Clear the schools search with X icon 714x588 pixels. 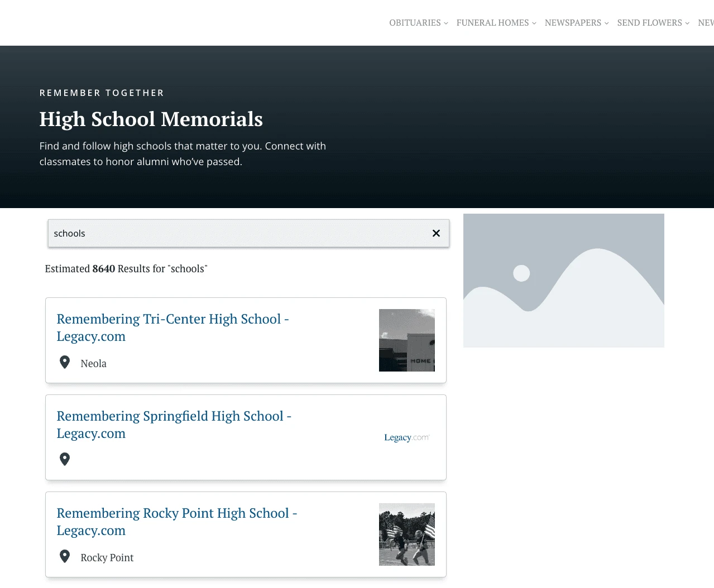(x=436, y=233)
